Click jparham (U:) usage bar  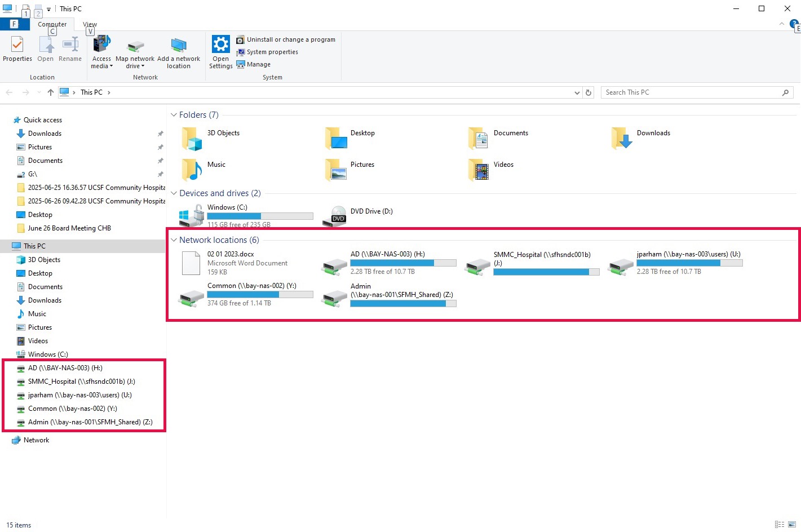[689, 263]
